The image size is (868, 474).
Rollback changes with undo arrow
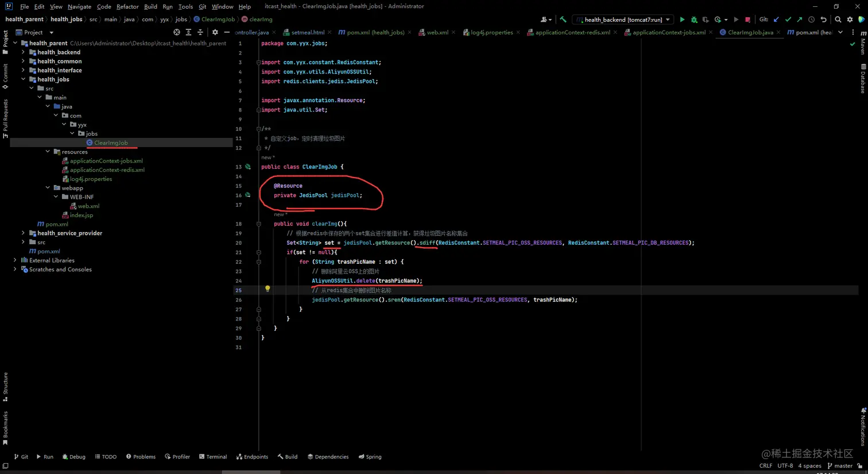click(823, 20)
